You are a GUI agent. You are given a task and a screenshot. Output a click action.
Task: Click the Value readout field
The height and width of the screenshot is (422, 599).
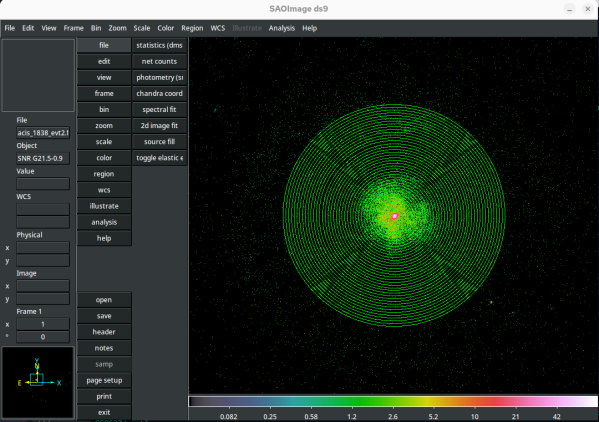click(43, 184)
